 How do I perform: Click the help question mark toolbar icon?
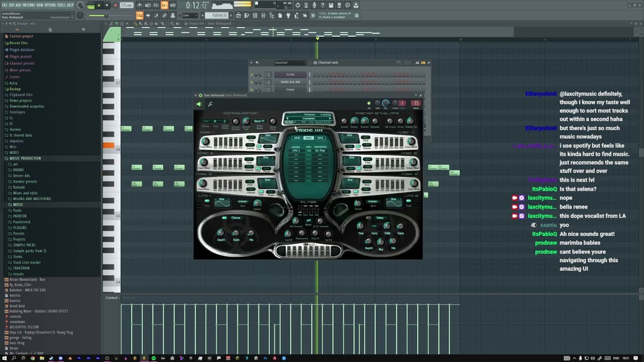point(323,6)
